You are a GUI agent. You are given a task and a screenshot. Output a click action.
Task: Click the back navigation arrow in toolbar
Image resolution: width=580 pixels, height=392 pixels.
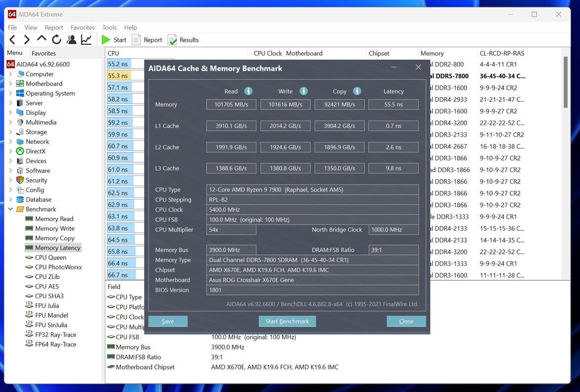[x=12, y=40]
